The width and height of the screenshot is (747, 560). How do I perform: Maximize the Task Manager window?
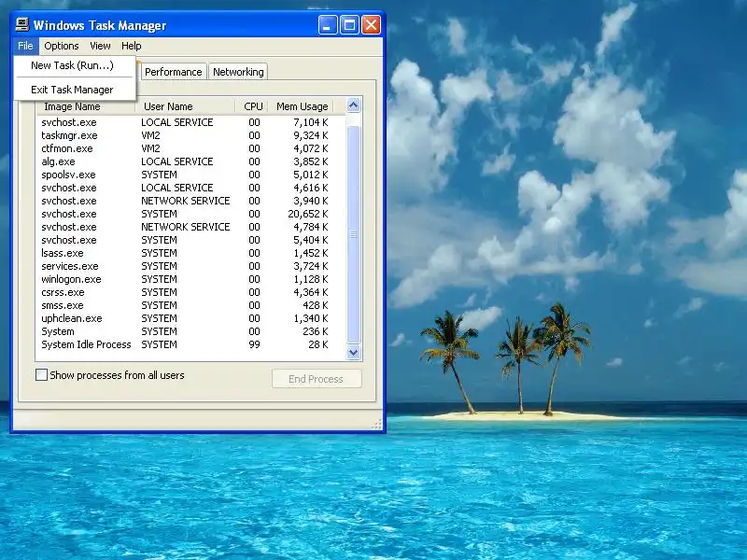(349, 25)
